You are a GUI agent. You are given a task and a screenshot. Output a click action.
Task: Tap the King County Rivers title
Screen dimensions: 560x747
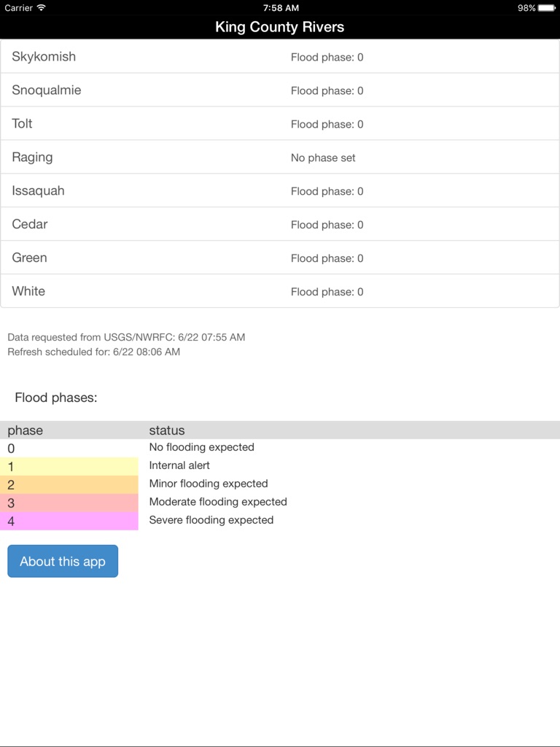coord(280,27)
